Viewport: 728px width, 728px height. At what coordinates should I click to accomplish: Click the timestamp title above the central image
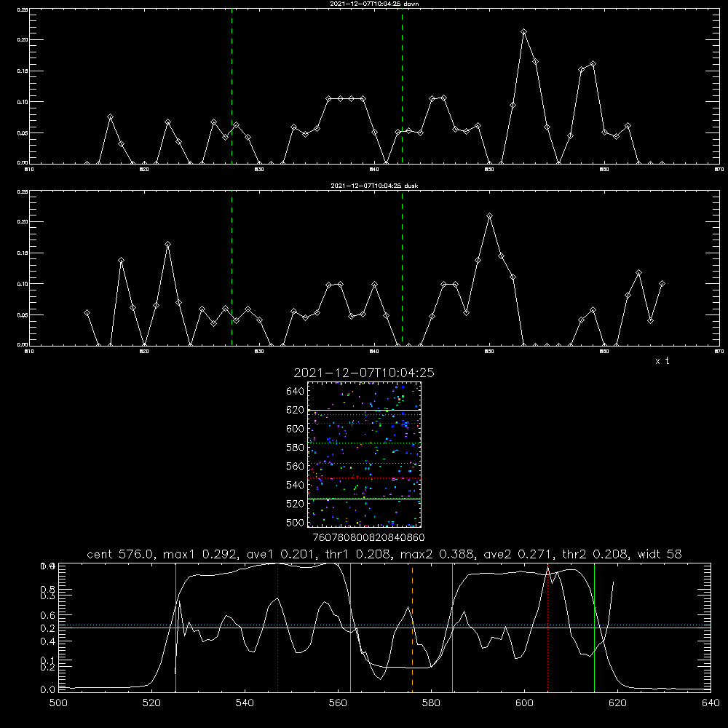click(x=364, y=373)
